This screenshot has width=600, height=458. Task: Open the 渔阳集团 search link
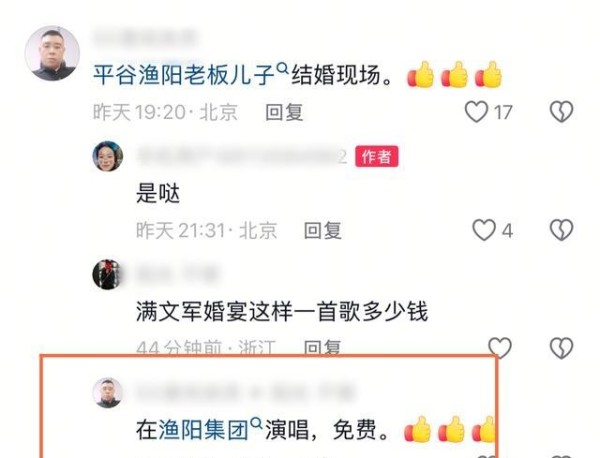pyautogui.click(x=192, y=430)
